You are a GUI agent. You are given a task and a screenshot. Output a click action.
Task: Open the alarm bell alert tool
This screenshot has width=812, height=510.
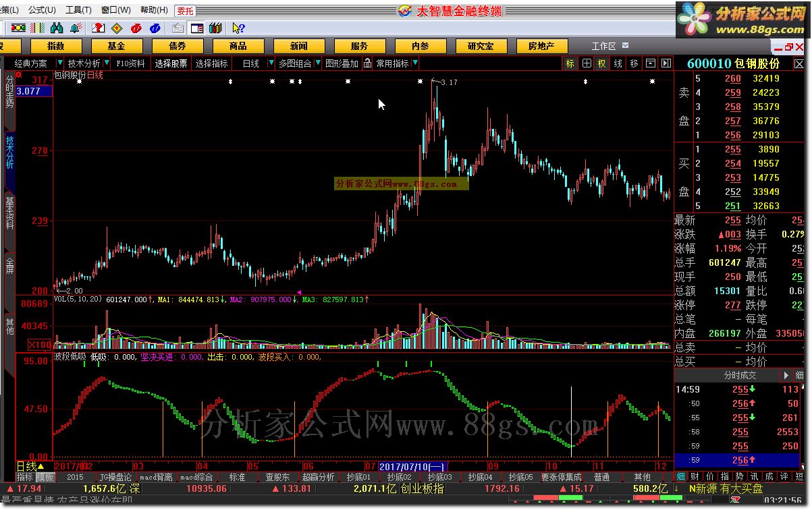tap(76, 28)
